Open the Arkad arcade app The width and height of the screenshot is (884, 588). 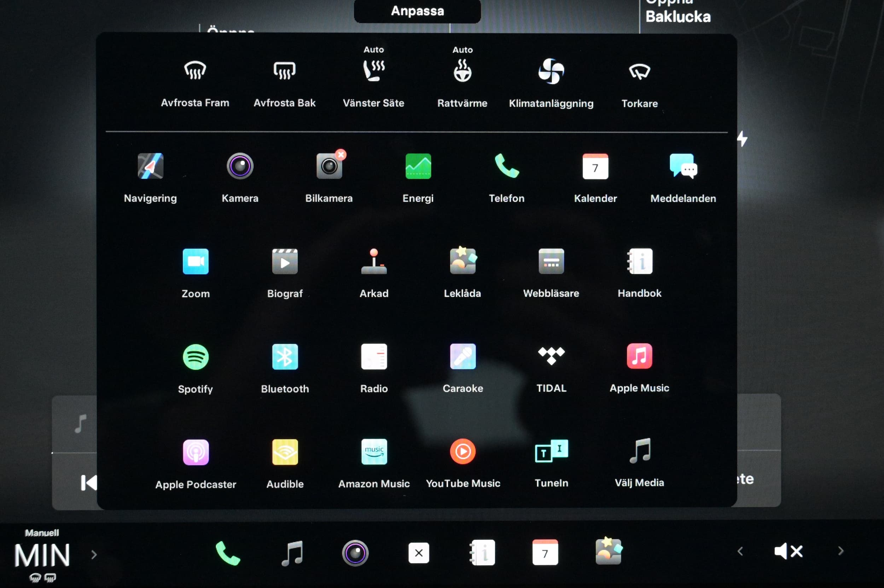[374, 261]
